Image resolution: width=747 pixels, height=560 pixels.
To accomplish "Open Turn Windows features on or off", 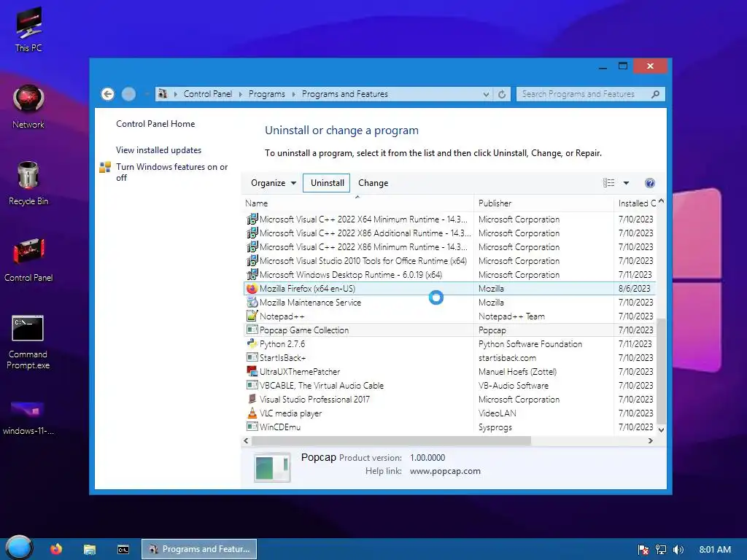I will (x=172, y=172).
